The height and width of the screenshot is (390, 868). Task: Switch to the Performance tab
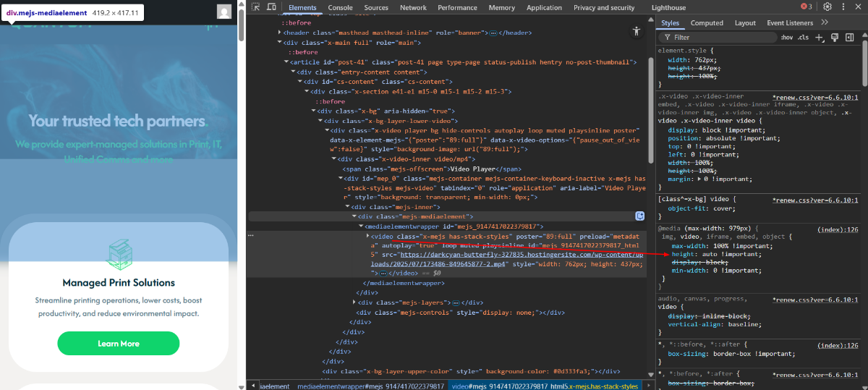[457, 7]
